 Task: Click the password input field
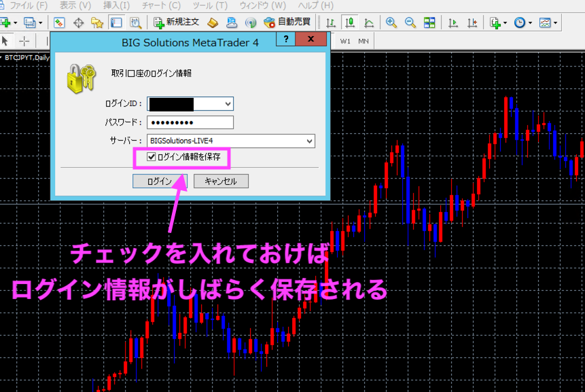[x=190, y=122]
